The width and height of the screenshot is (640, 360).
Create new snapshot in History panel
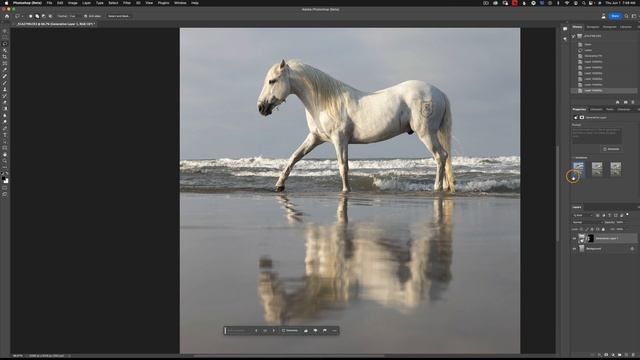coord(625,102)
